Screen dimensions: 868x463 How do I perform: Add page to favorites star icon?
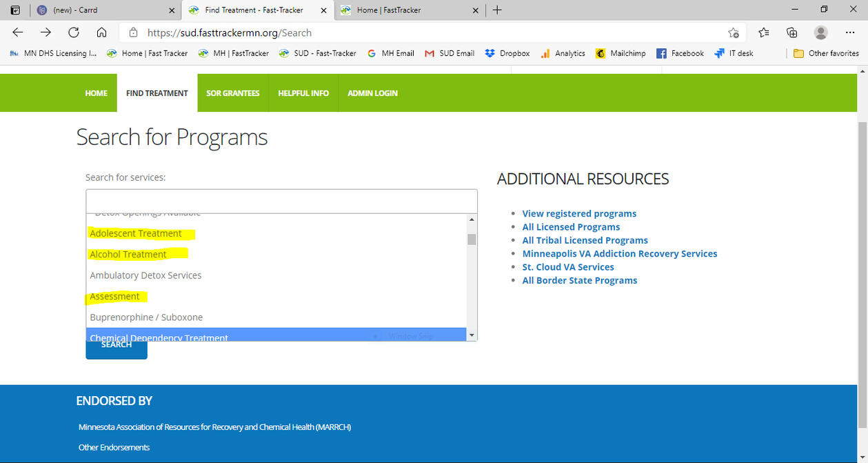(734, 32)
